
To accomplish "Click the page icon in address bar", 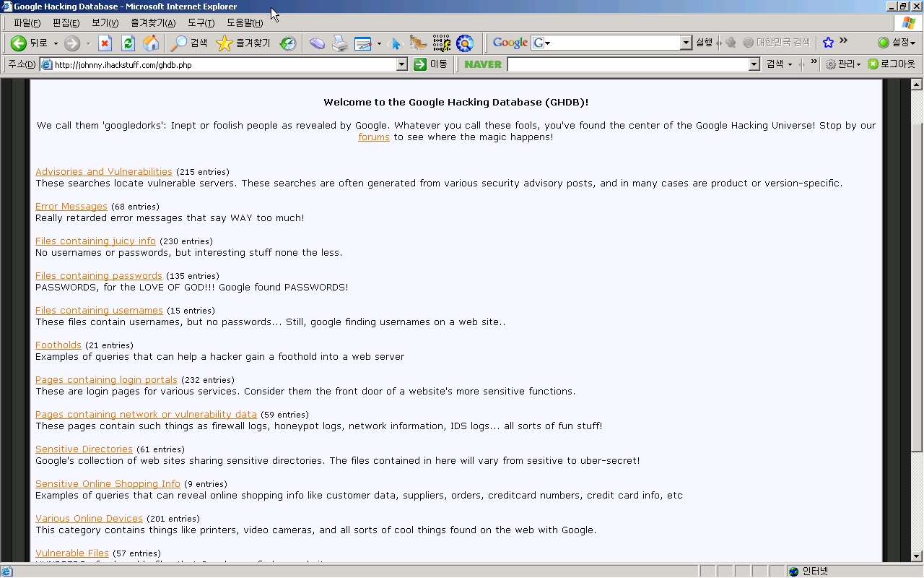I will point(47,64).
